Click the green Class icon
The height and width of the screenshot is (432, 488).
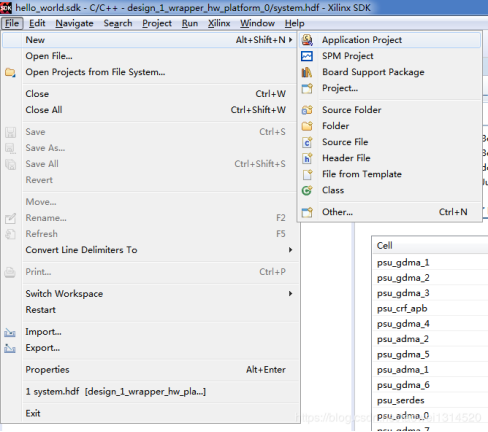[307, 190]
